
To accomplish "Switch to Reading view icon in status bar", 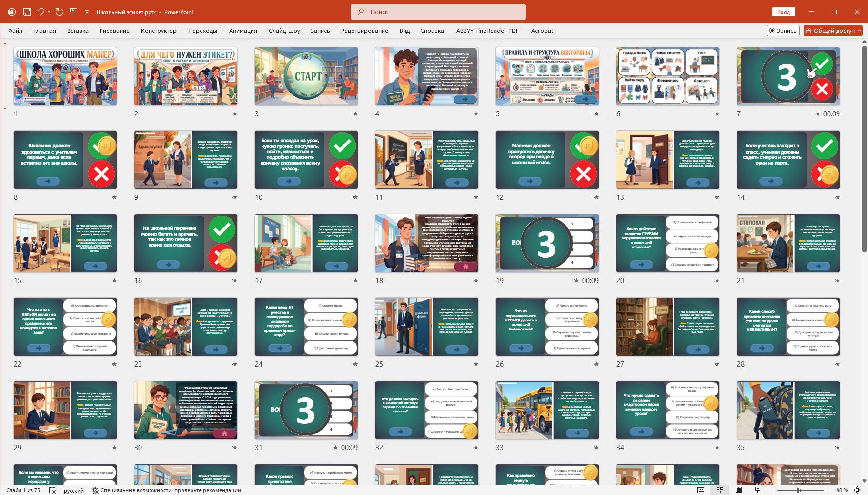I will click(738, 490).
